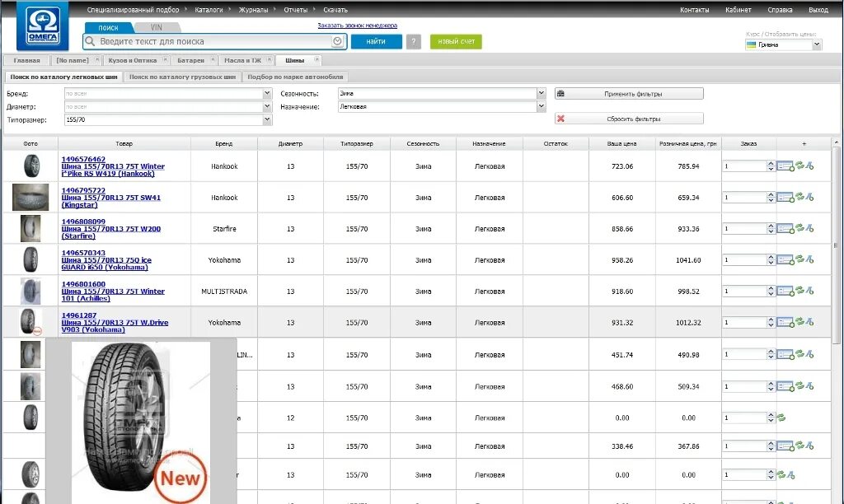
Task: Click Применить фильтры button
Action: pos(629,94)
